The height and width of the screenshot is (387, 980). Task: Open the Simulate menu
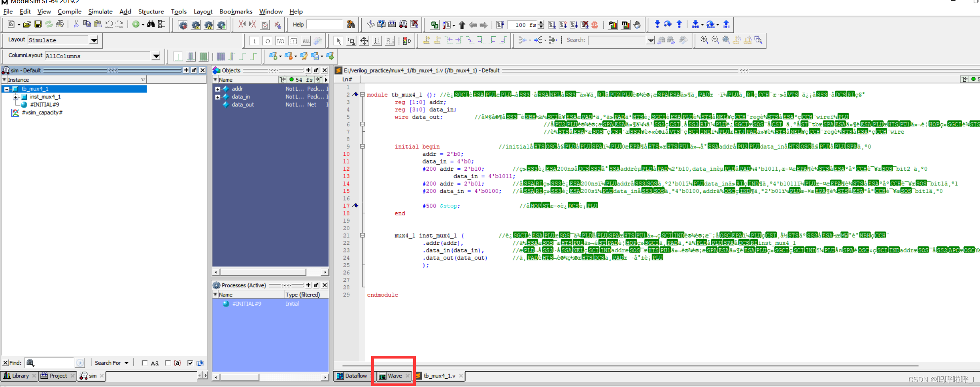[100, 11]
